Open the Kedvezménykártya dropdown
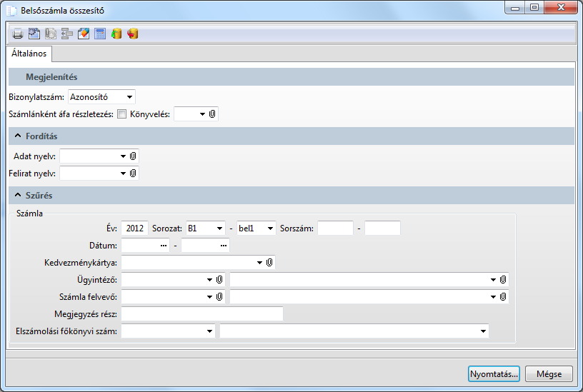583x392 pixels. coord(259,263)
